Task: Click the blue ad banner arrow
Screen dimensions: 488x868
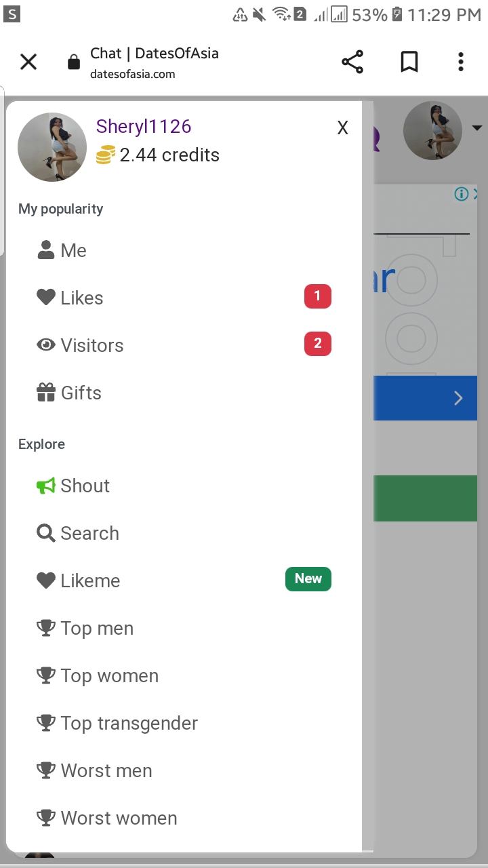Action: coord(458,398)
